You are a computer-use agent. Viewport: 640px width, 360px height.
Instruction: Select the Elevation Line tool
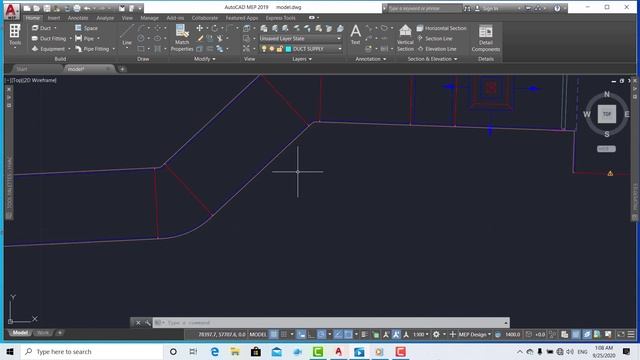click(x=436, y=49)
